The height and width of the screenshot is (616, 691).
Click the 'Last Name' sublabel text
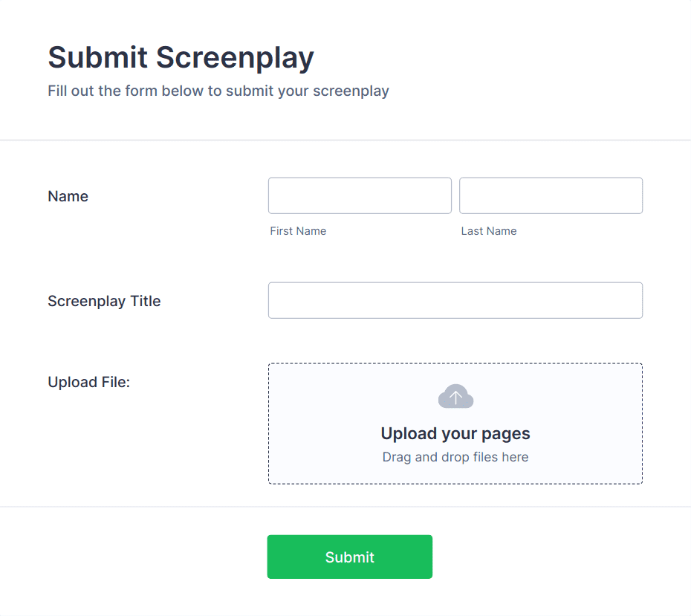(489, 231)
